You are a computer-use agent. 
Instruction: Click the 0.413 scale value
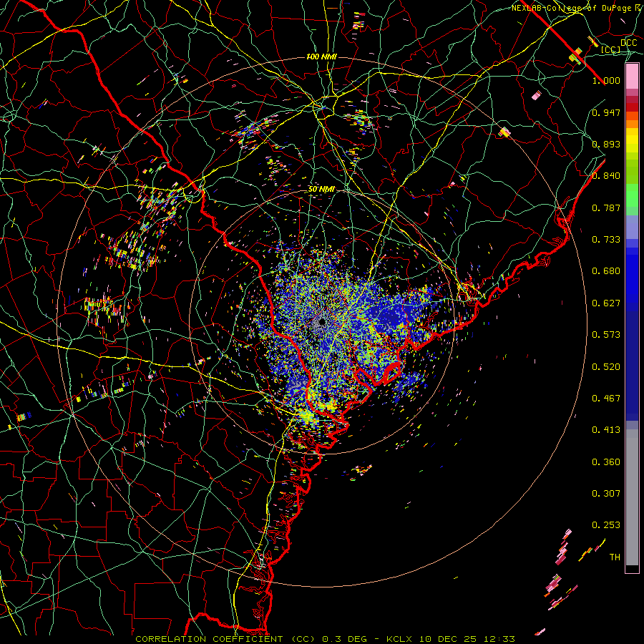606,430
